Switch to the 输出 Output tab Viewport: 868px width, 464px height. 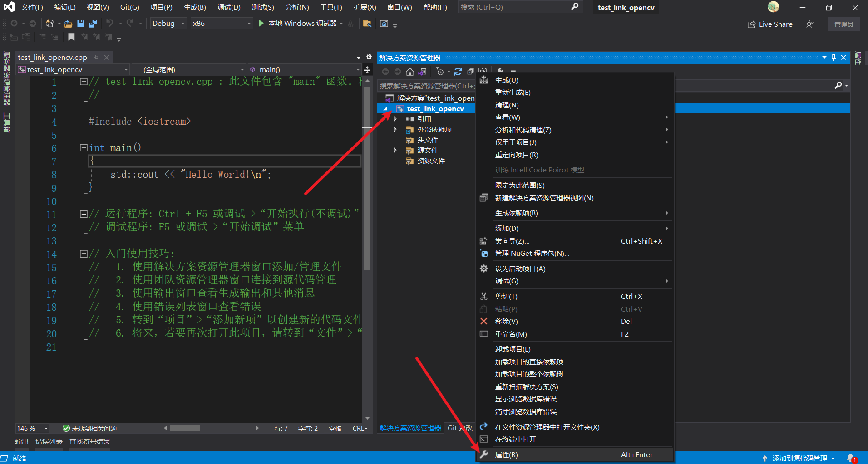22,442
